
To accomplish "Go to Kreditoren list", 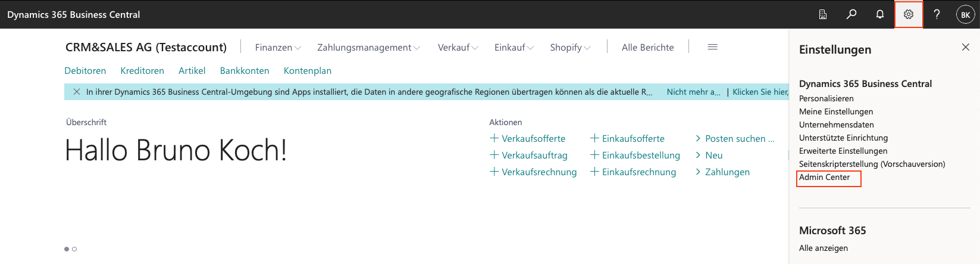I will (x=142, y=70).
